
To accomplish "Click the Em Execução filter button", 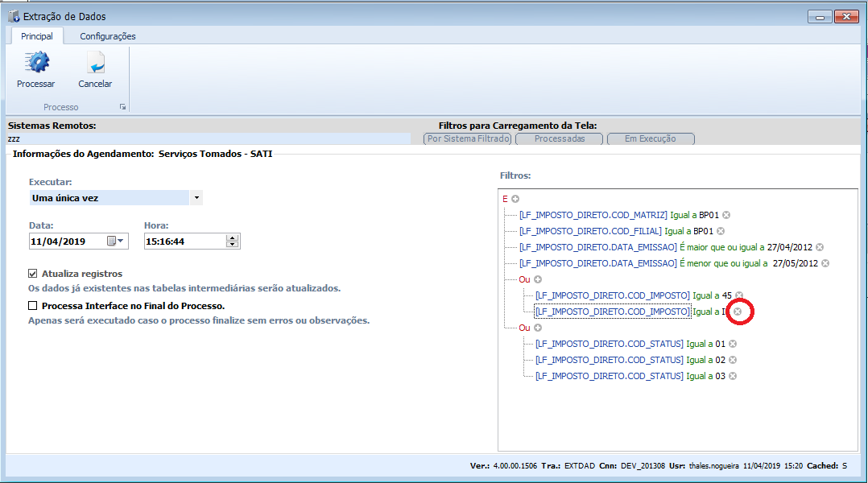I will [x=651, y=139].
